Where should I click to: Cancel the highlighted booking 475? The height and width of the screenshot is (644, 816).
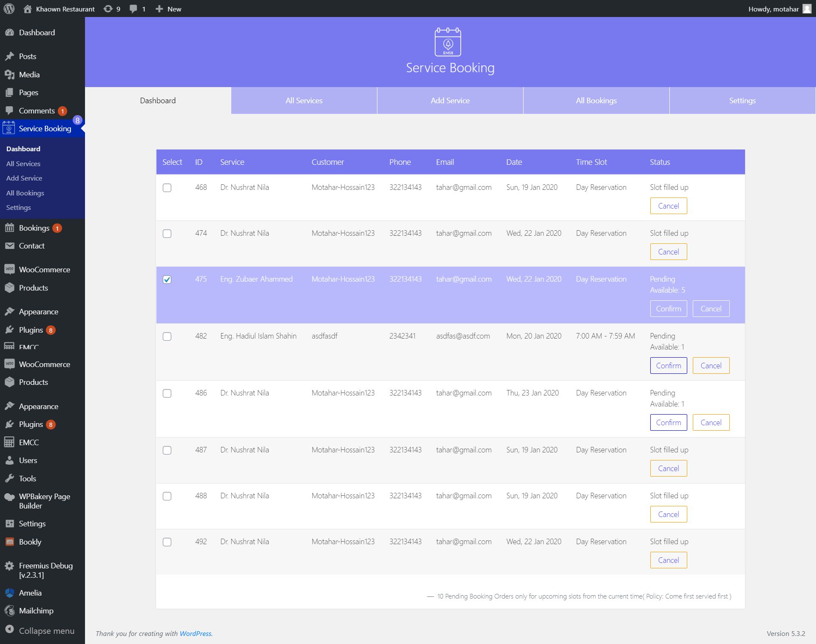(x=711, y=309)
